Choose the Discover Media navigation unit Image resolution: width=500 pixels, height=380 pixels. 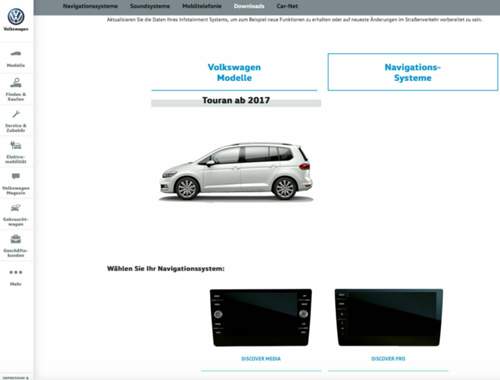[x=261, y=318]
